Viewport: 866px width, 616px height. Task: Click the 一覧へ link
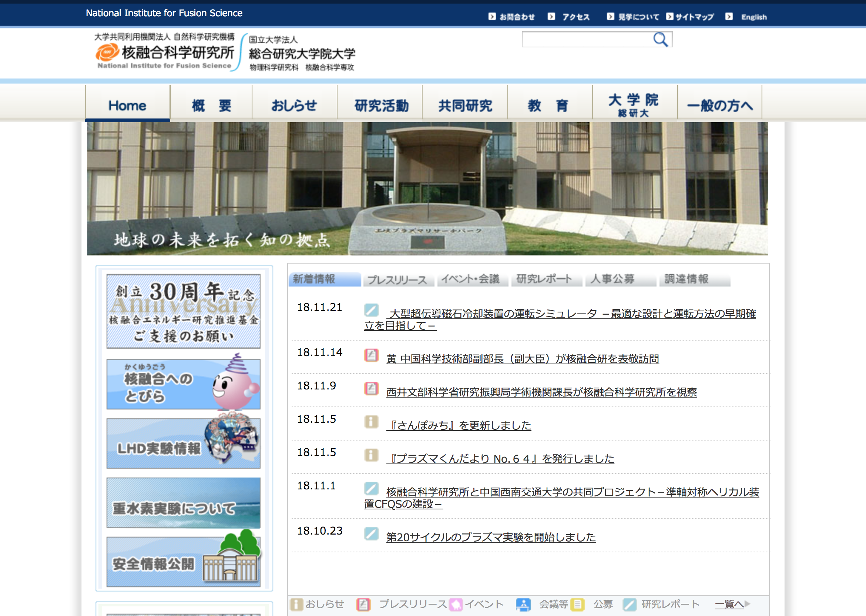point(729,604)
